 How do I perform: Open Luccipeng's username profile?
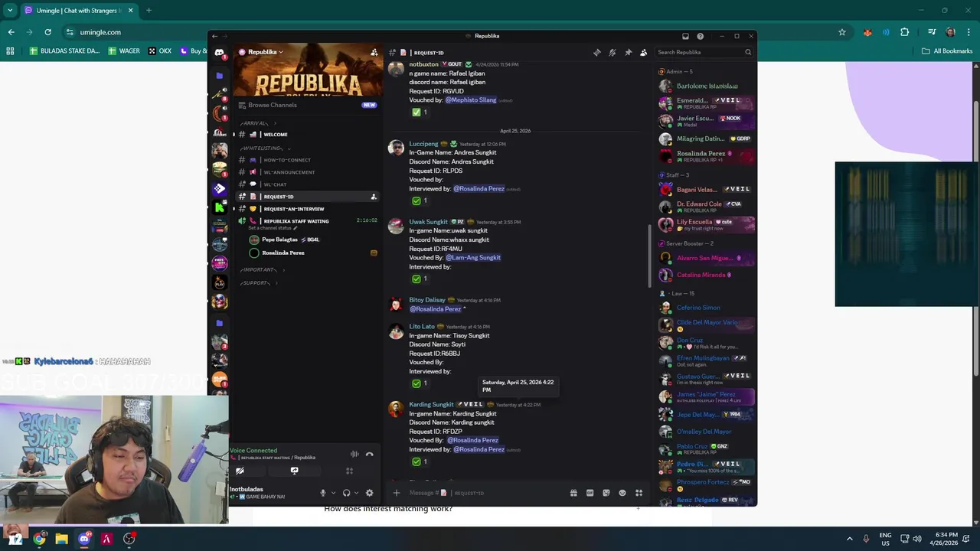coord(423,144)
